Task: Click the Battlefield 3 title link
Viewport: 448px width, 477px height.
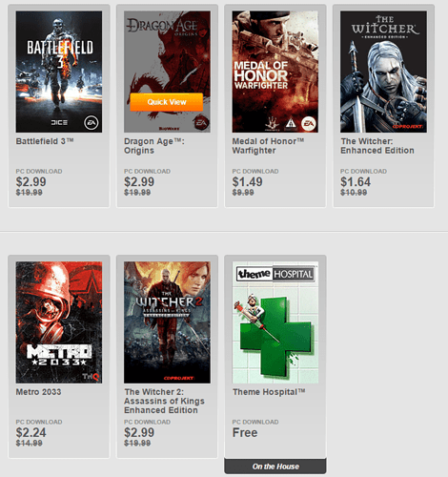Action: pos(45,141)
